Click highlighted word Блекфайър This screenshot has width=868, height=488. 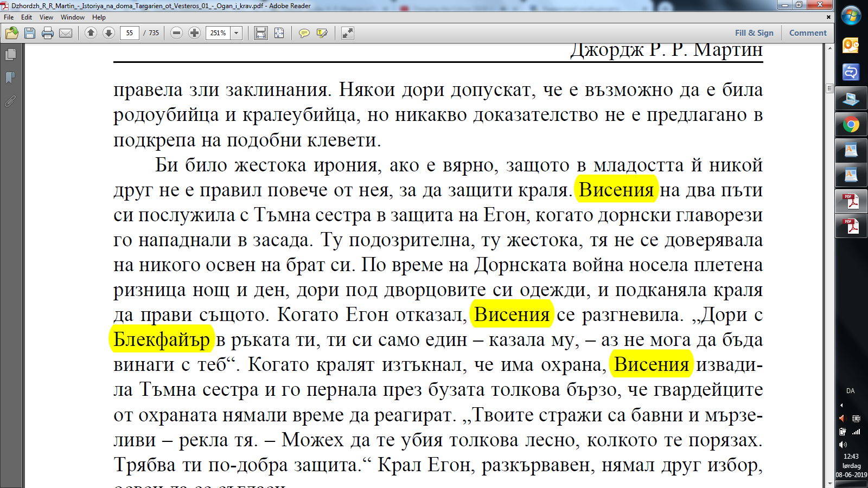[x=162, y=339]
